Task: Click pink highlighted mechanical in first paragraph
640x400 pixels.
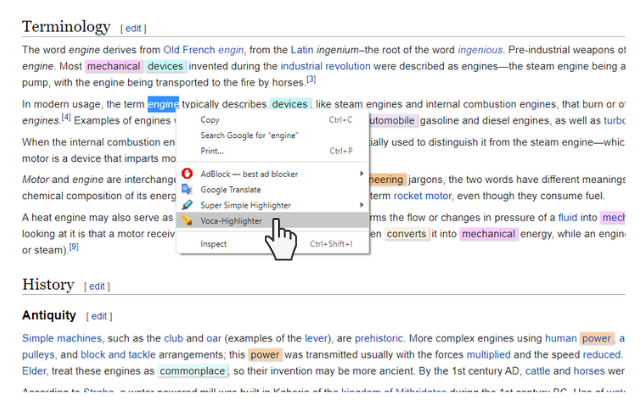Action: click(x=113, y=66)
